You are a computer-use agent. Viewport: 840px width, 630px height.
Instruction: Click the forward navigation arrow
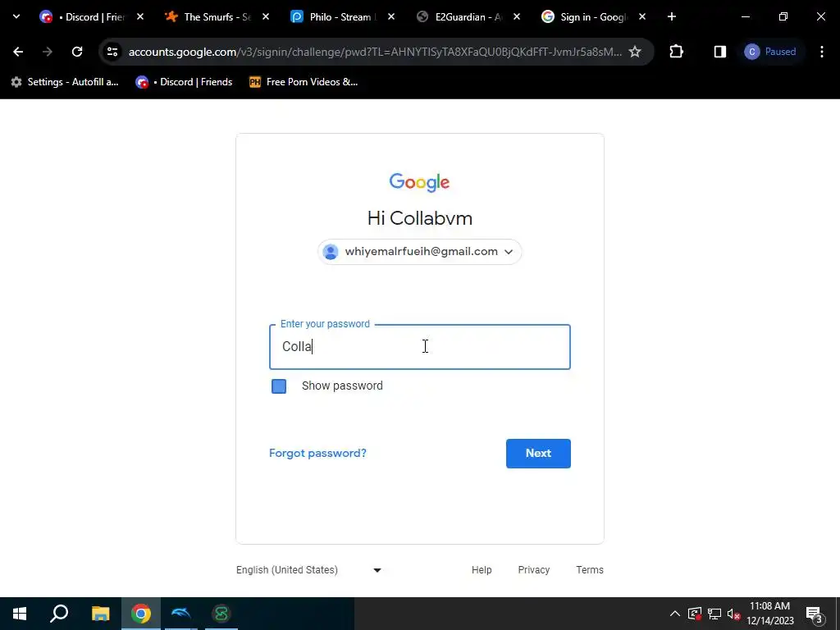coord(47,52)
